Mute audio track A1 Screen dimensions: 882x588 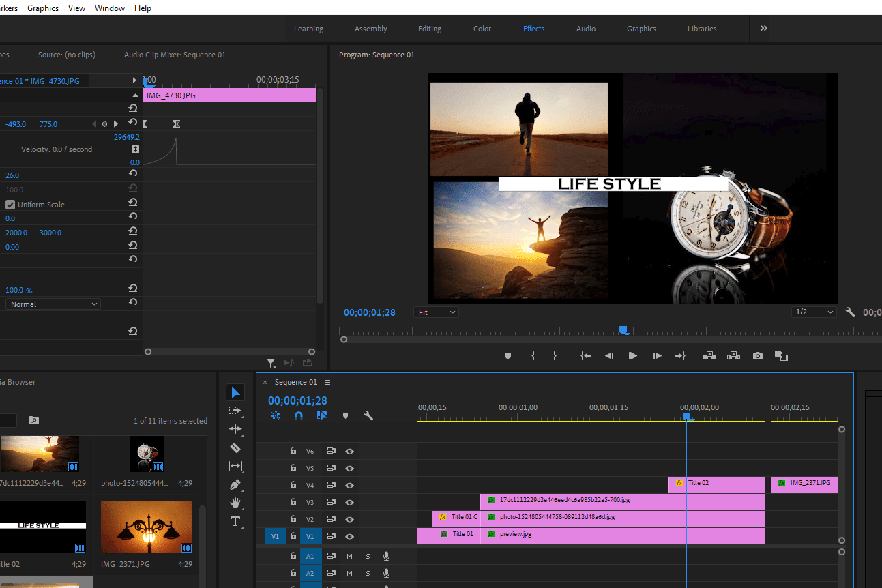(x=349, y=556)
